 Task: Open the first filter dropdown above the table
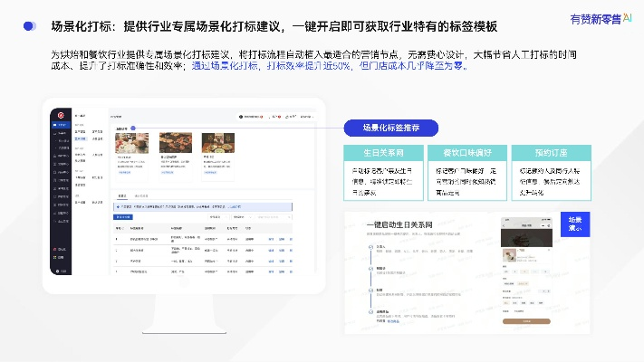[217, 217]
